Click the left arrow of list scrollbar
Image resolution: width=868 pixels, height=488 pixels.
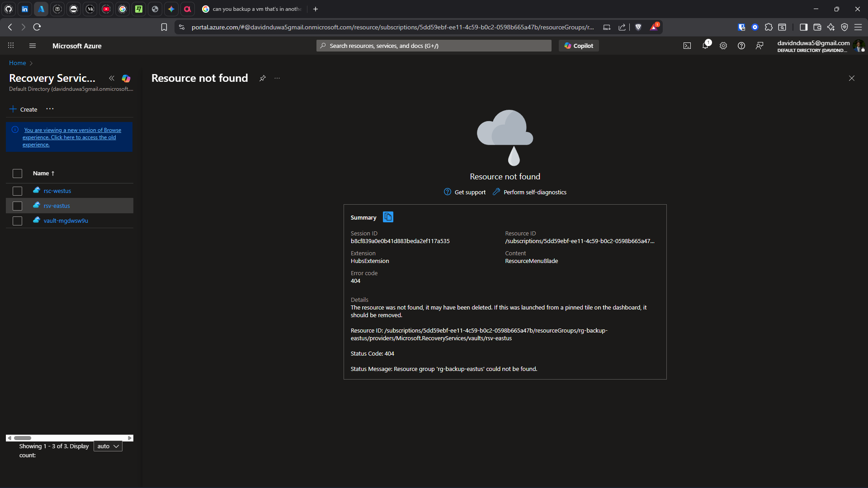pos(9,438)
